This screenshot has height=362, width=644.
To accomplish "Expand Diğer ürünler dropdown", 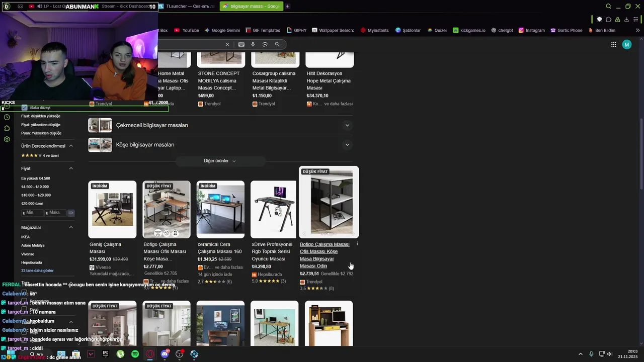I will 220,161.
